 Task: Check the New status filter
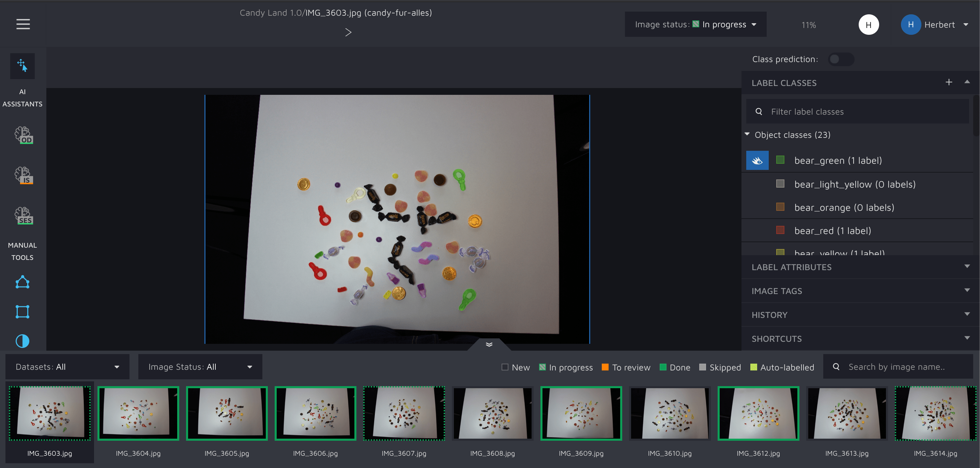(505, 367)
